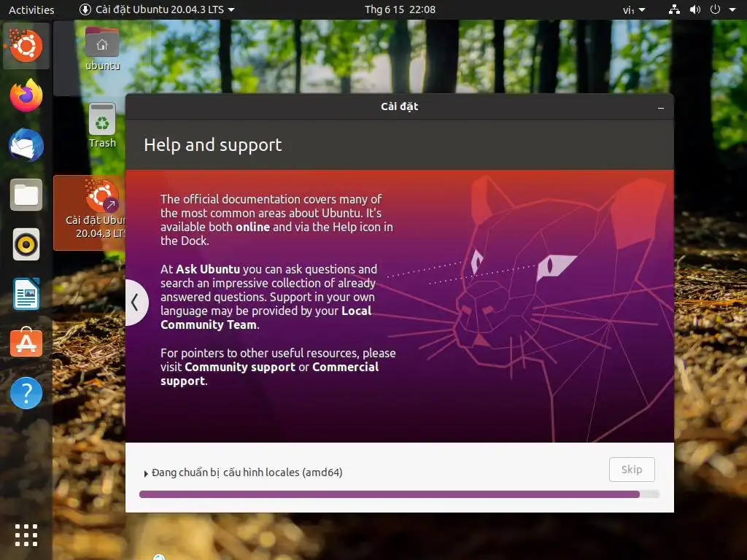This screenshot has height=560, width=747.
Task: Open the Files manager in the dock
Action: pyautogui.click(x=26, y=195)
